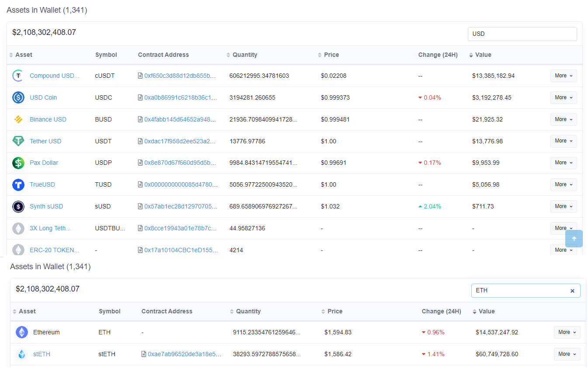The height and width of the screenshot is (368, 588).
Task: Click the Binance USD token icon
Action: [x=18, y=119]
